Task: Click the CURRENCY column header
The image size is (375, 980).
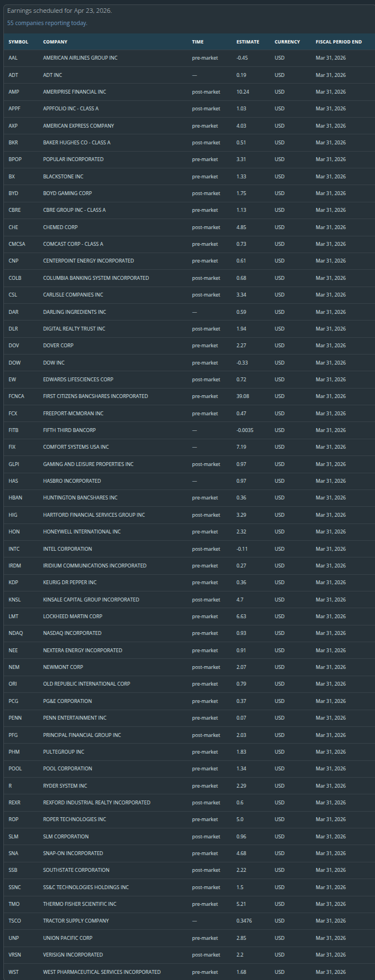Action: pyautogui.click(x=287, y=42)
